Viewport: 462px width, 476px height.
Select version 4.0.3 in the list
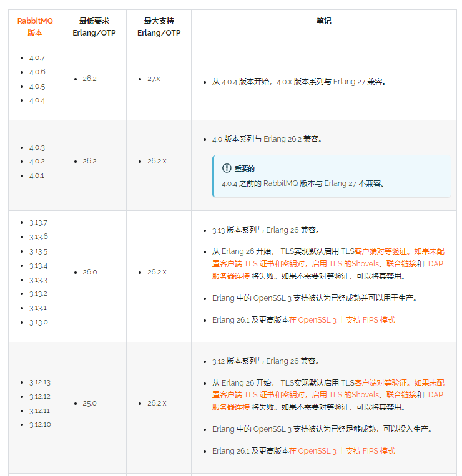[37, 148]
